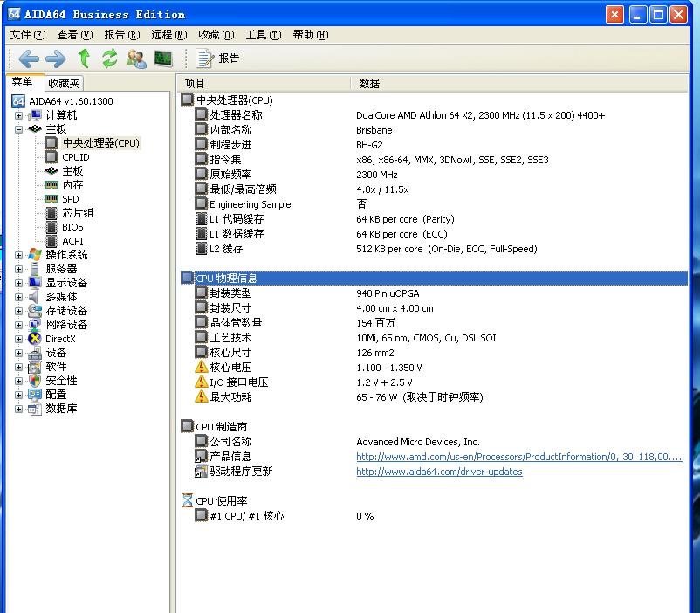Open the CPUID tree item
The image size is (700, 613).
pos(75,157)
